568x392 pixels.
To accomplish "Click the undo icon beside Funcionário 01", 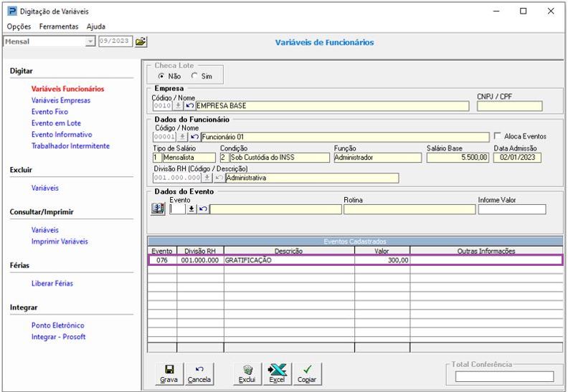I will click(x=195, y=137).
